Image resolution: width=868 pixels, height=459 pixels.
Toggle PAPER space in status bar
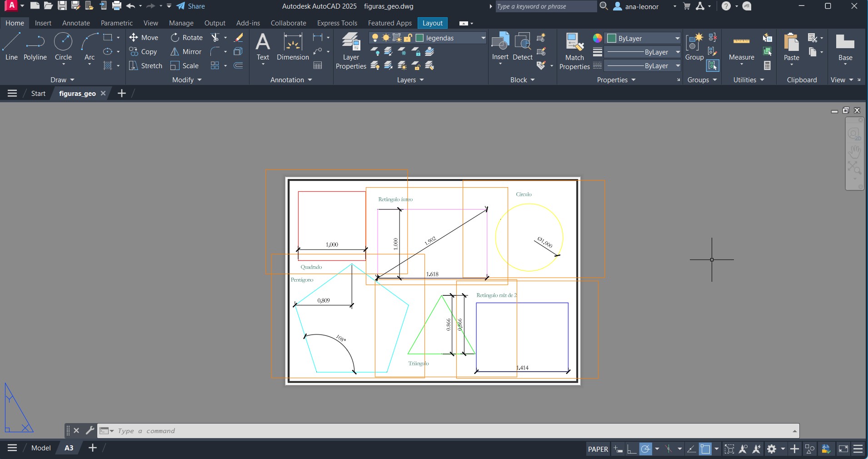pos(598,449)
